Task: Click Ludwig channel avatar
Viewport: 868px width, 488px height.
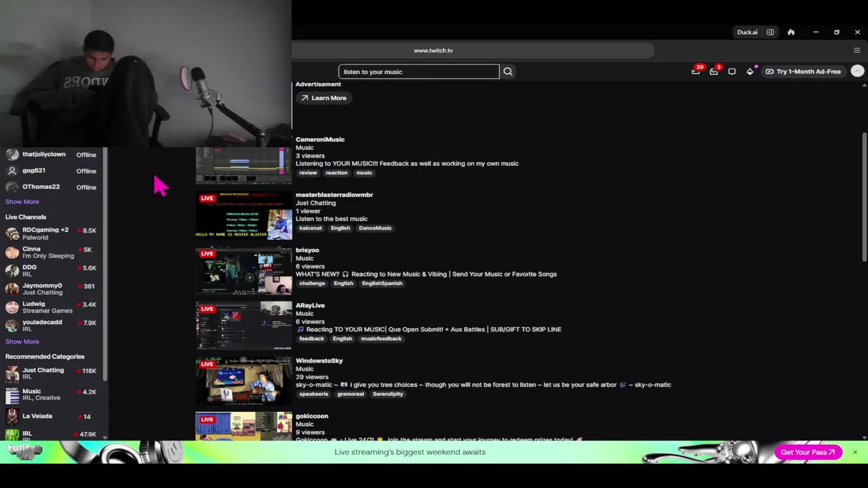Action: (x=12, y=307)
